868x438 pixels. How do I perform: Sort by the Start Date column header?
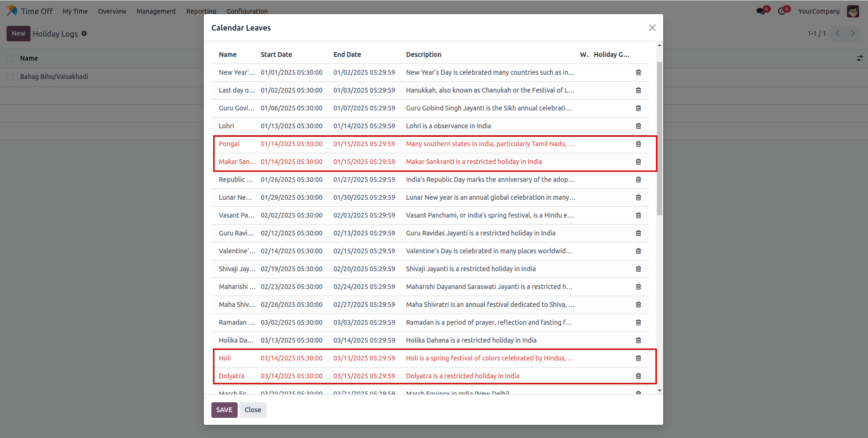(x=276, y=55)
